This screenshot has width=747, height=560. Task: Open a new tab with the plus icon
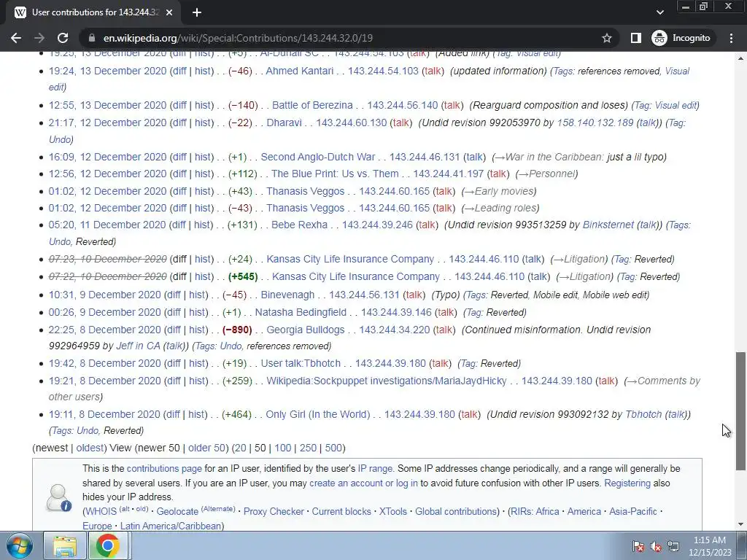(197, 12)
